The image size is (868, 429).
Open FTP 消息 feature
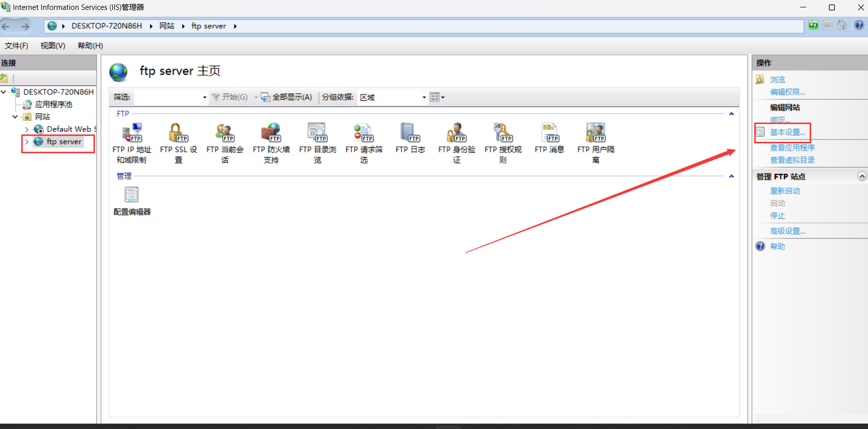tap(549, 138)
